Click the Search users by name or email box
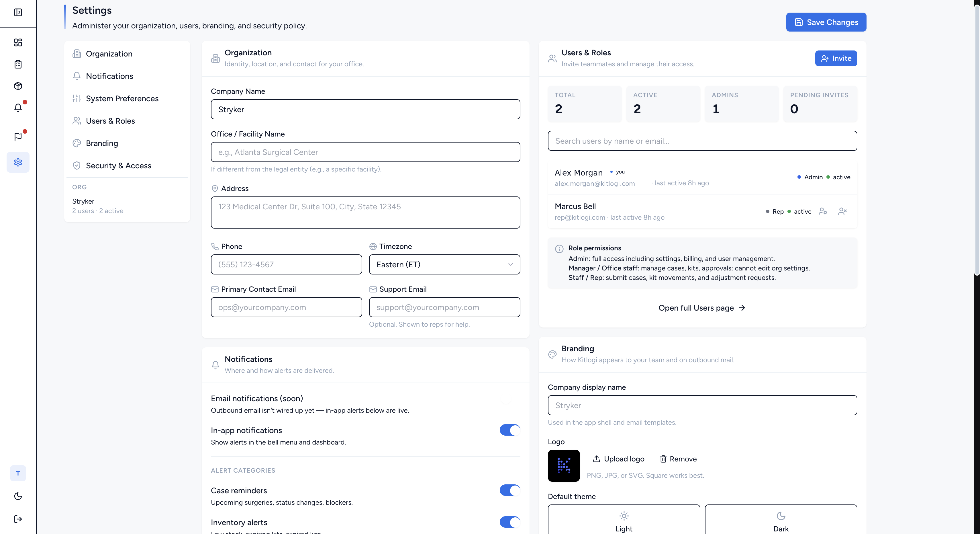The image size is (980, 534). tap(702, 141)
